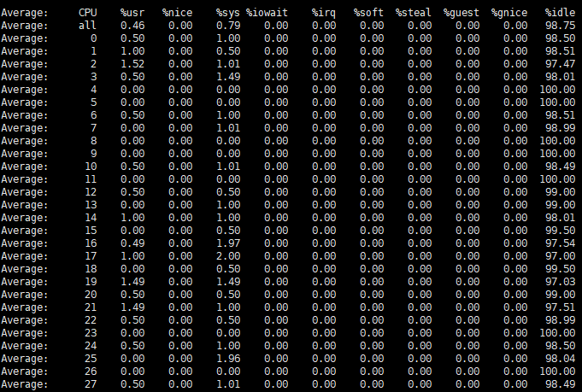Click the CPU number 5 label
The image size is (582, 392).
(x=93, y=102)
